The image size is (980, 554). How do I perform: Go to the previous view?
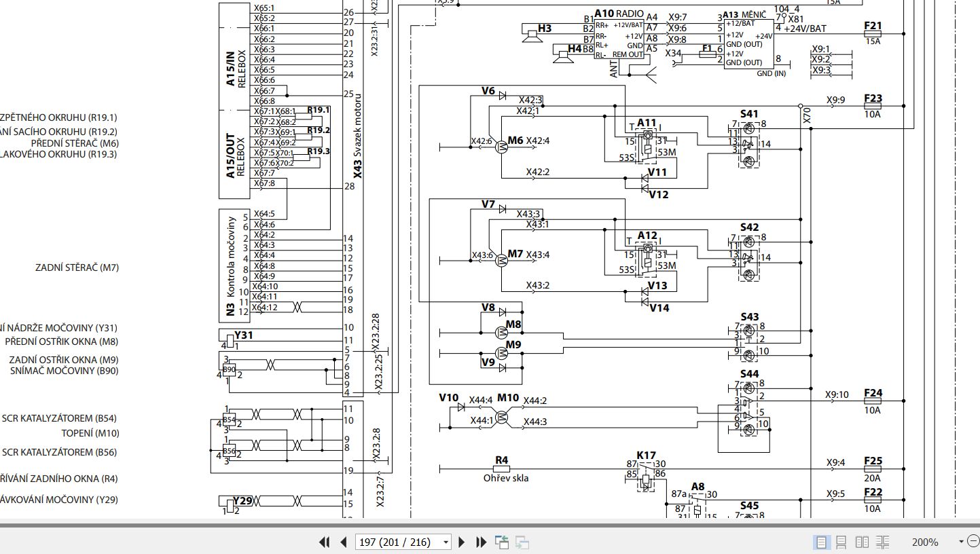(502, 542)
